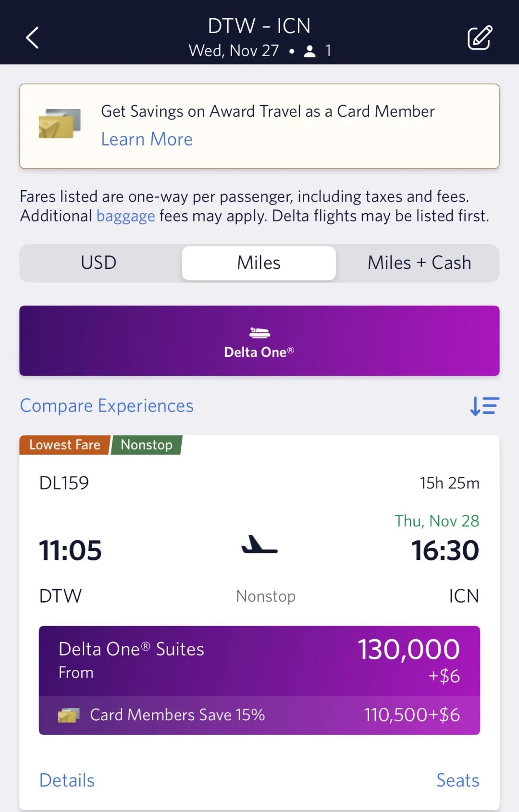Expand Details for flight DL159
Image resolution: width=519 pixels, height=812 pixels.
67,780
